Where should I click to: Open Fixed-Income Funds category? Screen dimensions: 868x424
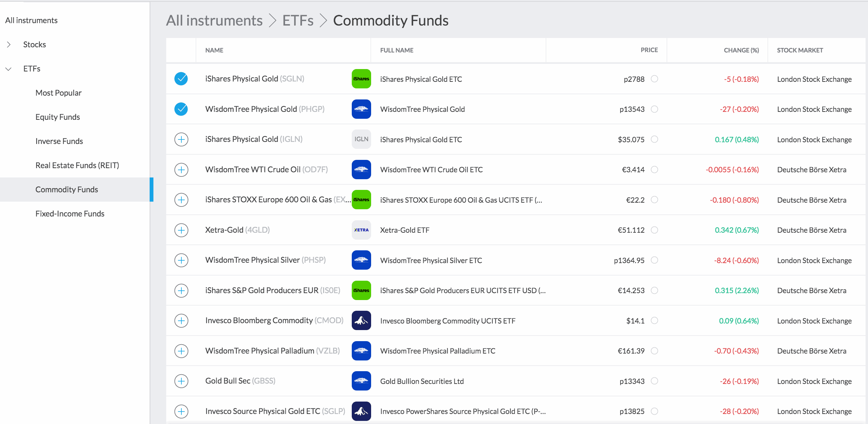[x=70, y=214]
